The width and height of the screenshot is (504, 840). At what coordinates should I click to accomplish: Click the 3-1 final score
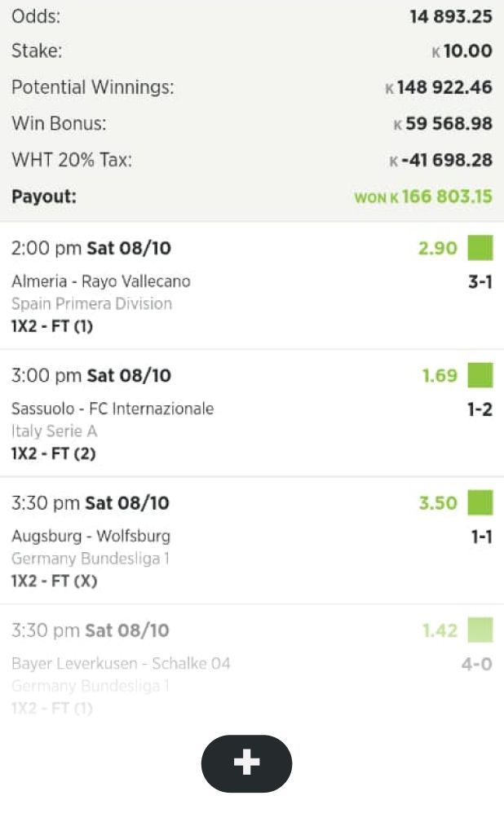(x=480, y=282)
